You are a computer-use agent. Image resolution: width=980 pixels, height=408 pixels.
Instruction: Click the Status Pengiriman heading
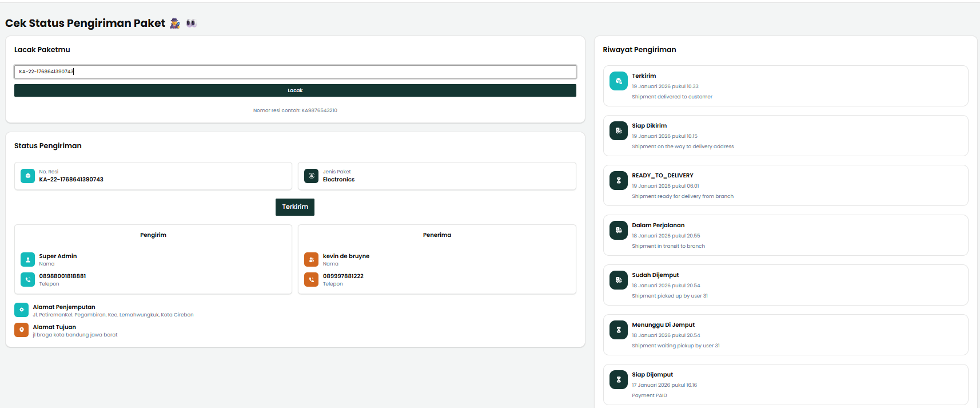click(48, 146)
